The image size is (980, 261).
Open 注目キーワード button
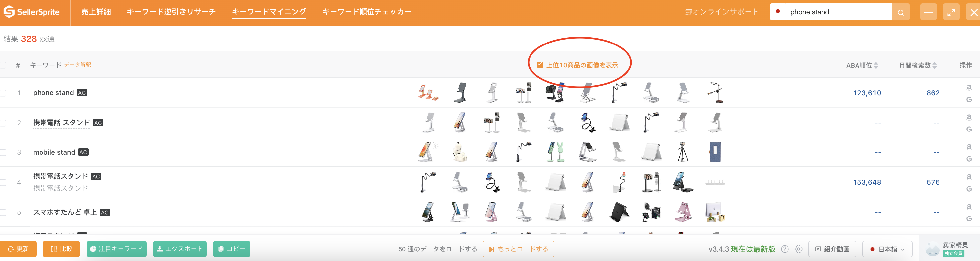coord(117,249)
